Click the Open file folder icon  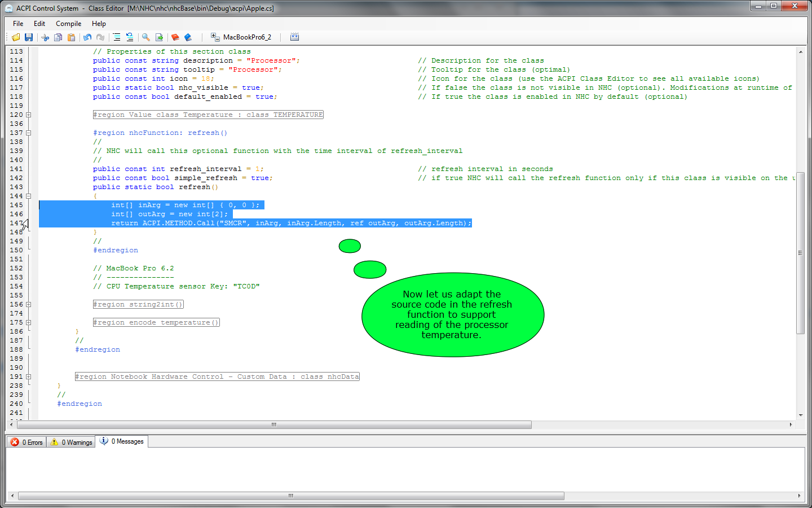click(16, 37)
